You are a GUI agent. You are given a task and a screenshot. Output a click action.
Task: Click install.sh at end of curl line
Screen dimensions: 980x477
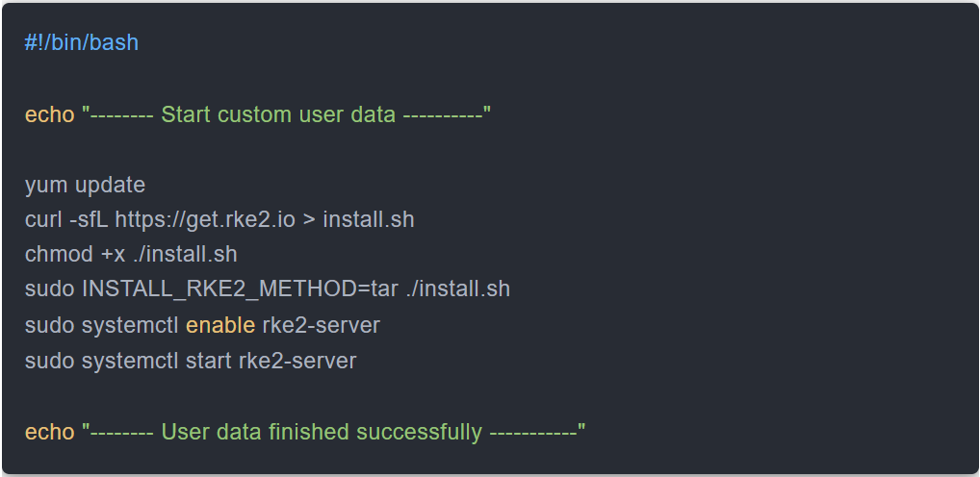point(369,219)
